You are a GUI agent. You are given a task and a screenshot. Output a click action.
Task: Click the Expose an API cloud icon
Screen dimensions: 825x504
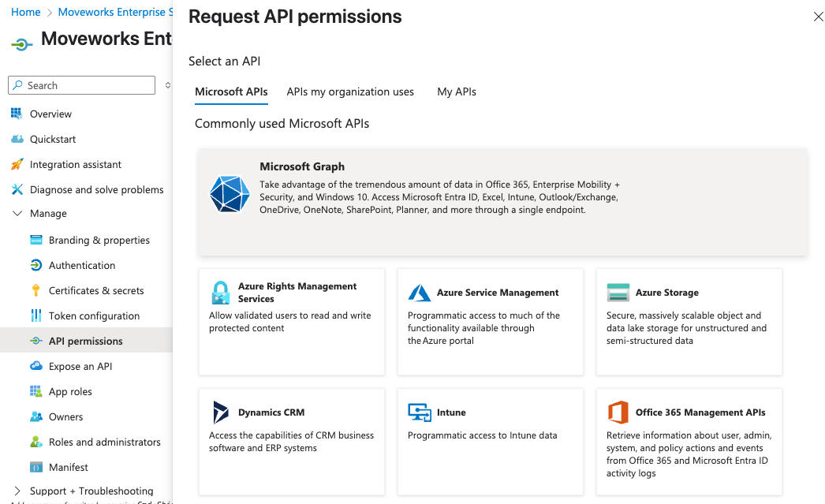[x=35, y=366]
